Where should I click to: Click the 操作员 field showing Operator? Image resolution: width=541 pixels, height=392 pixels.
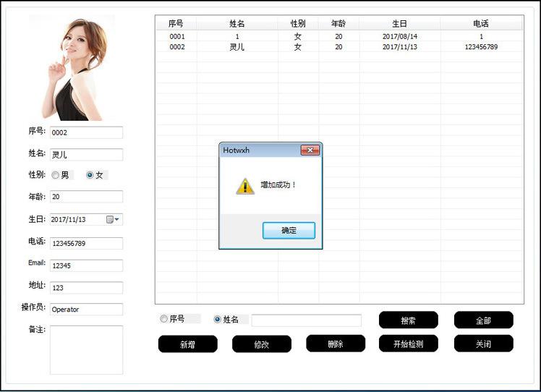[x=86, y=309]
